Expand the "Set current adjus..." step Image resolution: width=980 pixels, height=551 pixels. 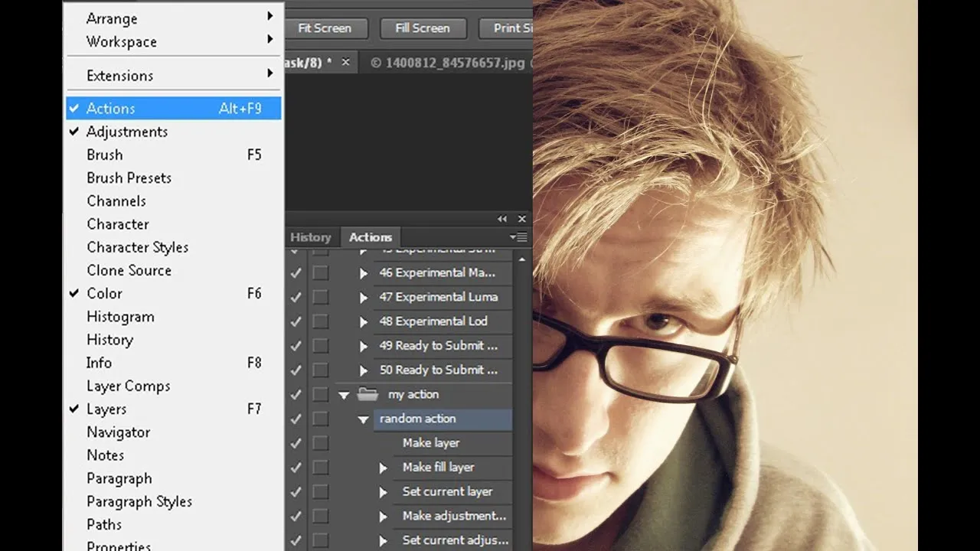383,540
